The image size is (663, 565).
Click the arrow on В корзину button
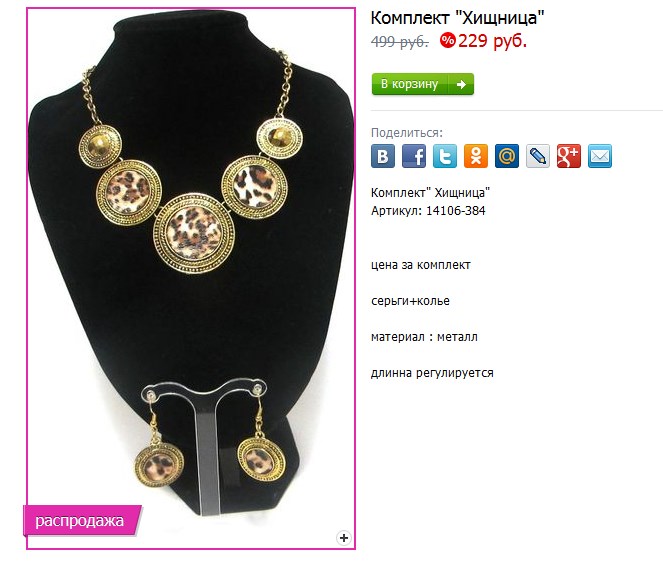(461, 84)
